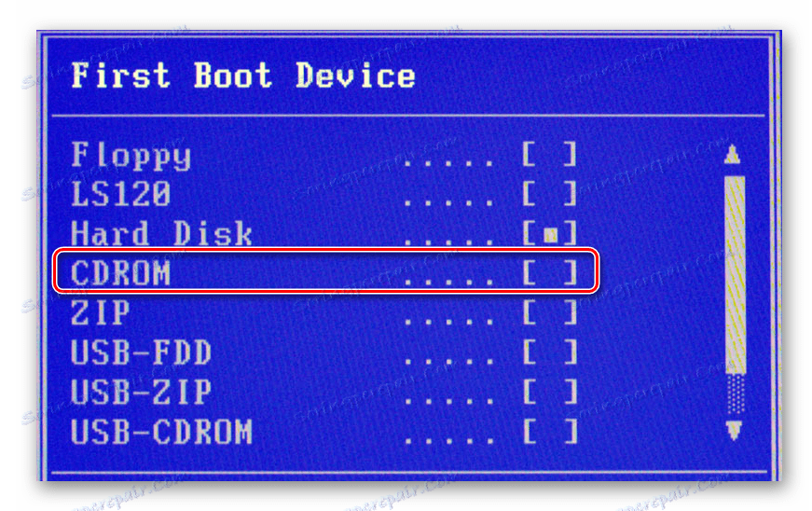This screenshot has width=812, height=511.
Task: Click the scrollbar down arrow icon
Action: [x=734, y=430]
